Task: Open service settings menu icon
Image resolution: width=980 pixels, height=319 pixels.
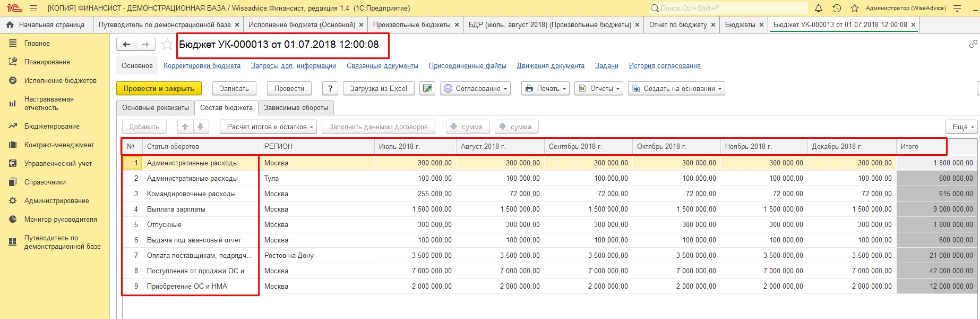Action: pos(957,8)
